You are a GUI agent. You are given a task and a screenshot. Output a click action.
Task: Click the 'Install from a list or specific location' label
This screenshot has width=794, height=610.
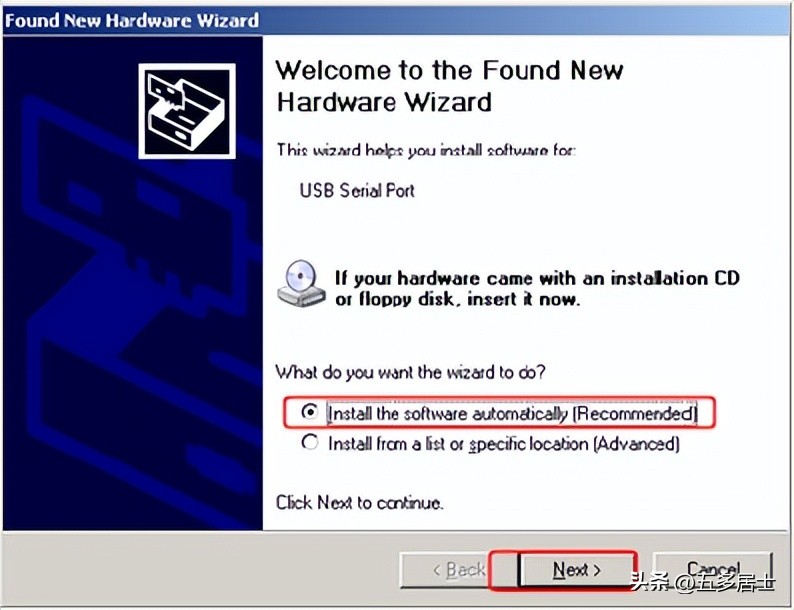coord(503,444)
